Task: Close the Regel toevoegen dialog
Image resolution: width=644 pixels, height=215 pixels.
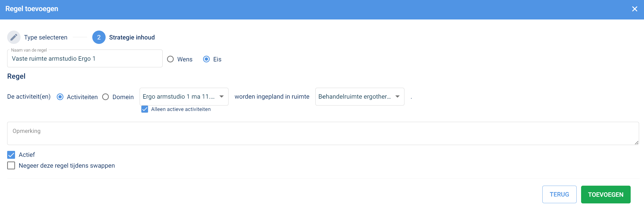Action: click(x=634, y=9)
